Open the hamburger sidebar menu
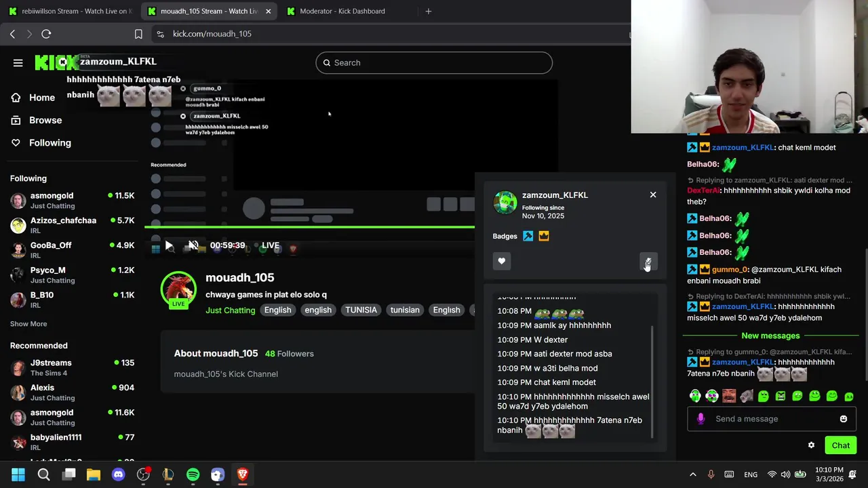868x488 pixels. point(18,63)
